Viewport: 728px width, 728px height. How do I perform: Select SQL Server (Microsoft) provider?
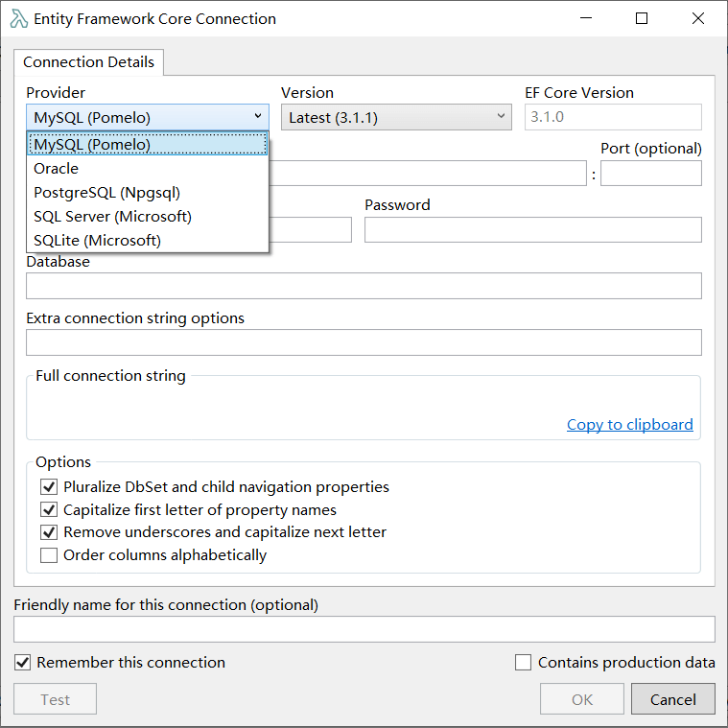coord(148,217)
